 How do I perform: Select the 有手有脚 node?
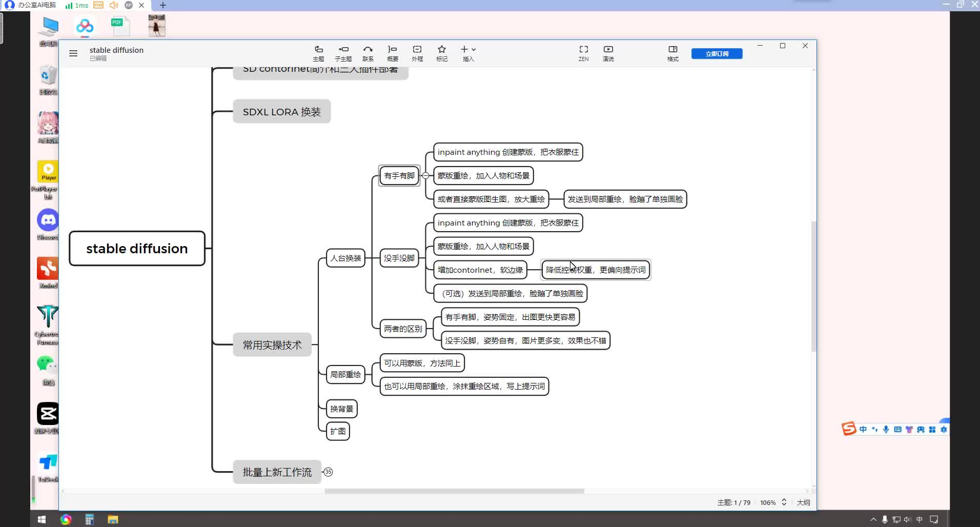coord(399,175)
